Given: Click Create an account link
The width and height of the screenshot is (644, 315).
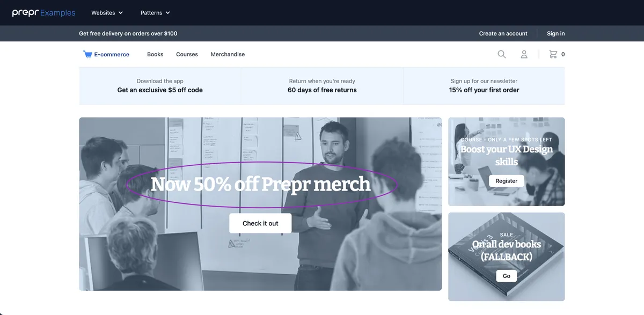Looking at the screenshot, I should pos(503,33).
